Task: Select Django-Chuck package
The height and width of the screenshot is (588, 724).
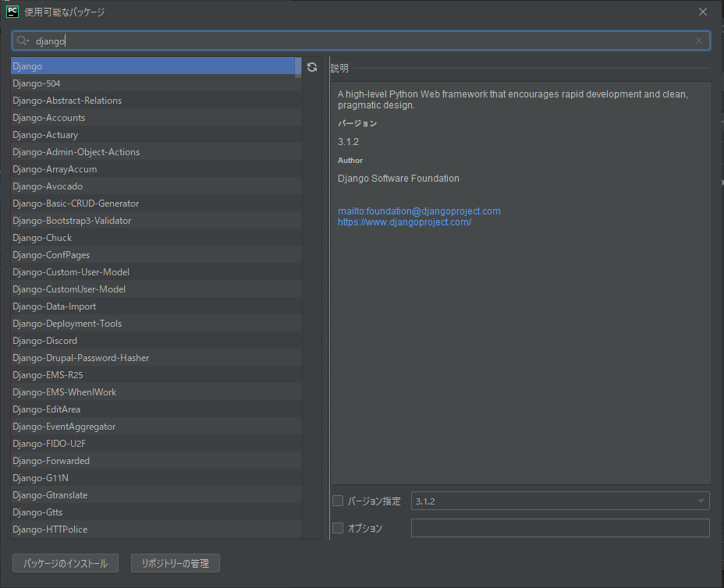Action: (156, 238)
